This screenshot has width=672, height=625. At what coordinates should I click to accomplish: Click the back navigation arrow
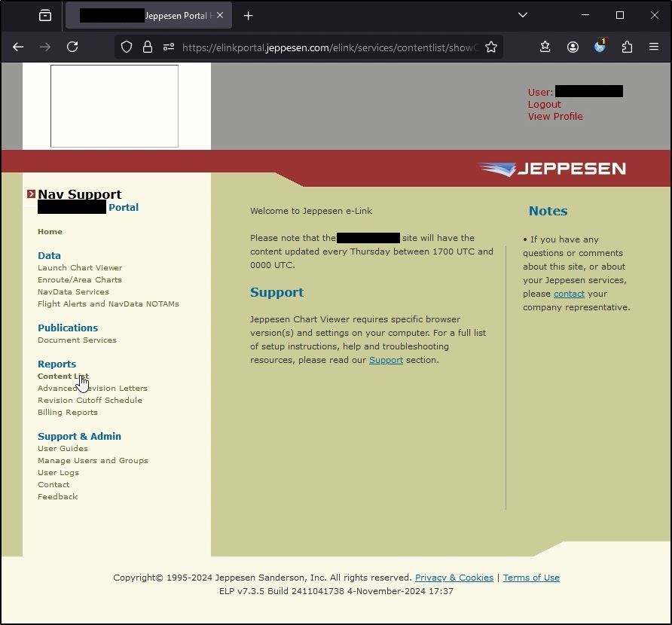point(18,47)
